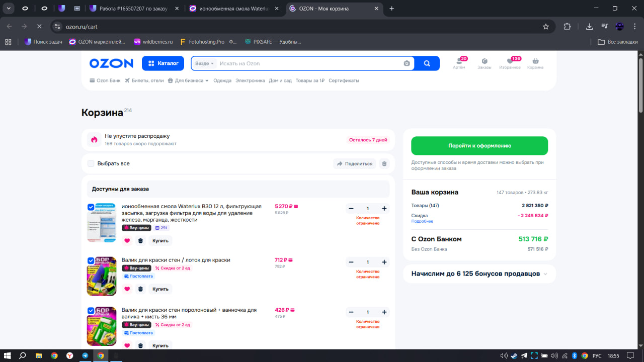Remove Валик / лоток для краски using its trash icon
The width and height of the screenshot is (644, 362).
140,289
